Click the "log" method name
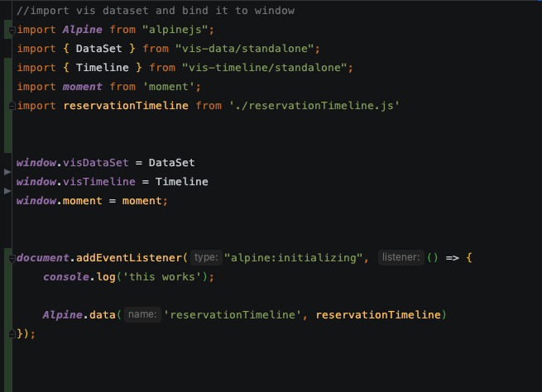Viewport: 542px width, 392px height. pos(106,277)
